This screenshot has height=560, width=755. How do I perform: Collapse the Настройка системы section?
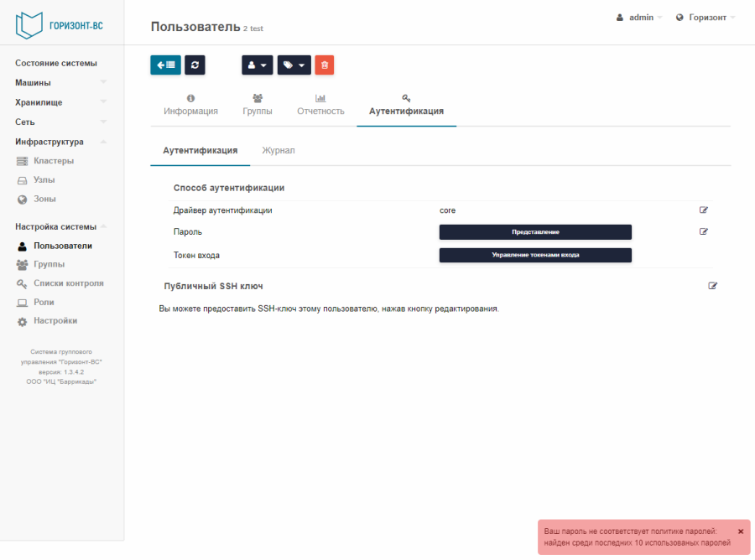(60, 226)
